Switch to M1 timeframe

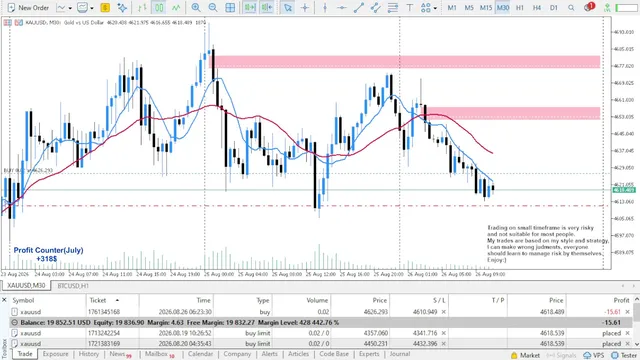452,8
